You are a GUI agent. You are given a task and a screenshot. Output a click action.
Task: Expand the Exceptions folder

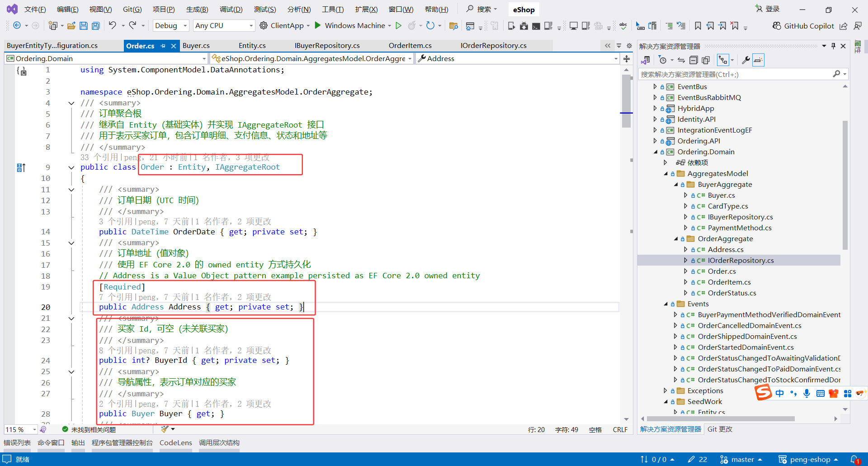point(665,390)
